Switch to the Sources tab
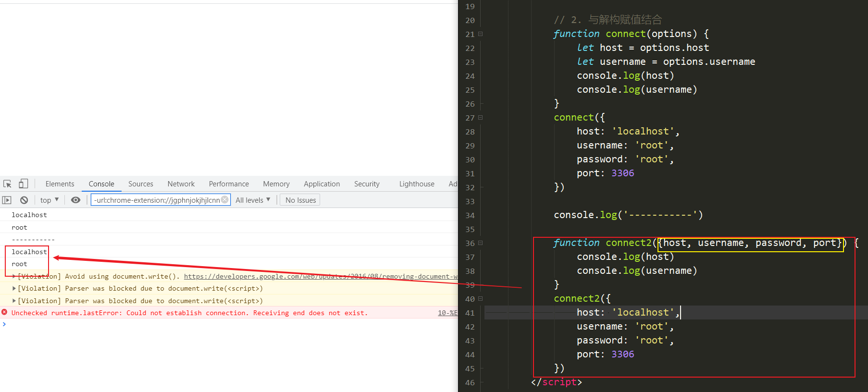This screenshot has width=868, height=392. click(x=141, y=184)
